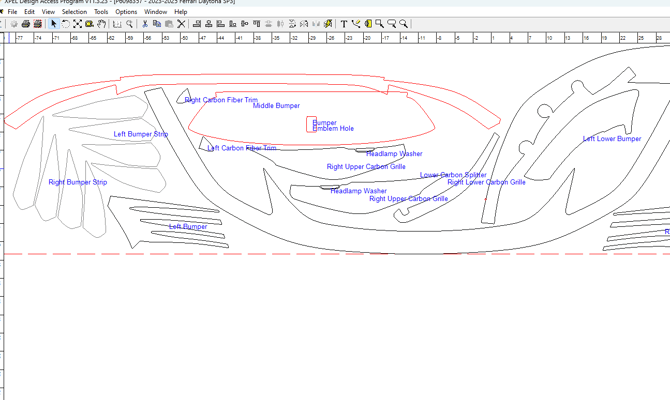Click the four-arrow scale tool icon

[78, 24]
